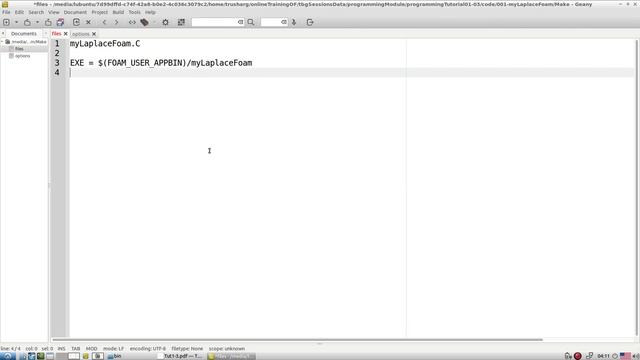Open the network connection tray icon
Viewport: 640px width, 360px height.
(x=589, y=356)
